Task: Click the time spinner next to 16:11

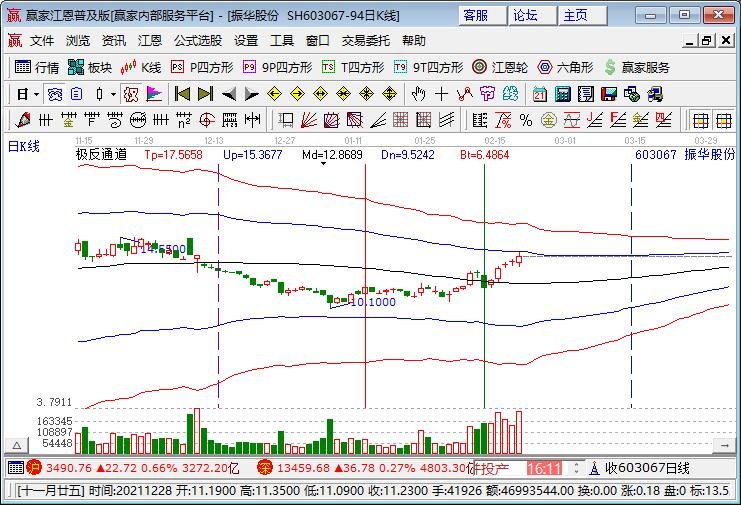Action: click(576, 469)
